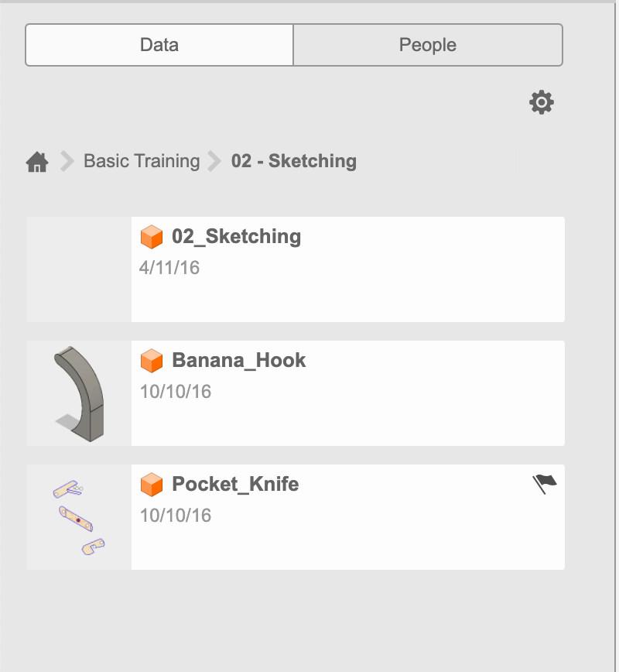
Task: Click the 10/10/16 date under Banana_Hook
Action: (174, 392)
